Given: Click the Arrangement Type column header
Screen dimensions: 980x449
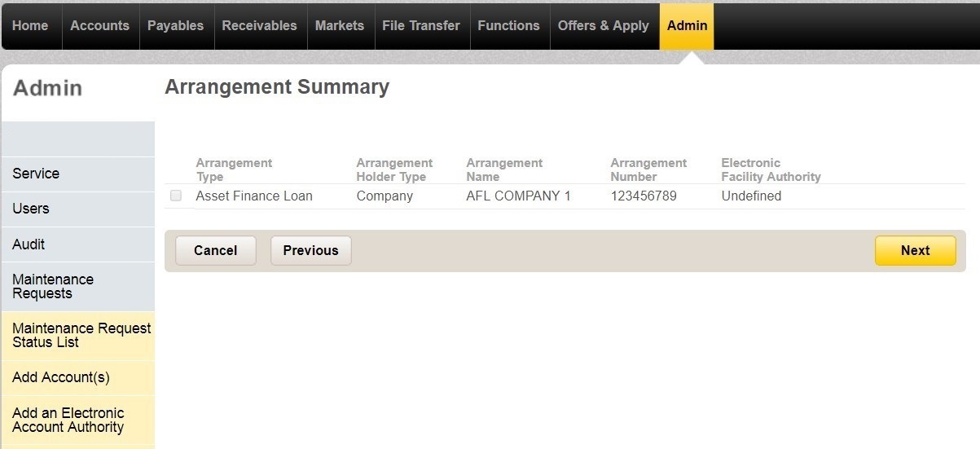Looking at the screenshot, I should (234, 169).
